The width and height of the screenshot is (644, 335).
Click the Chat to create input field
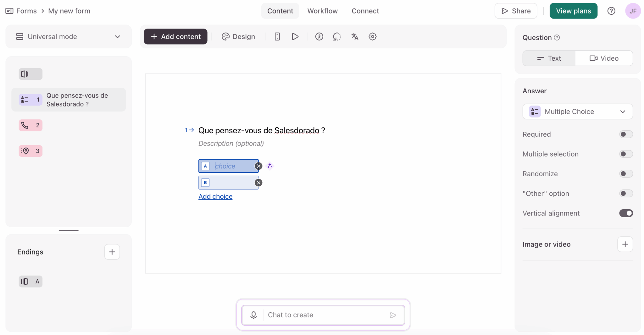click(x=325, y=315)
